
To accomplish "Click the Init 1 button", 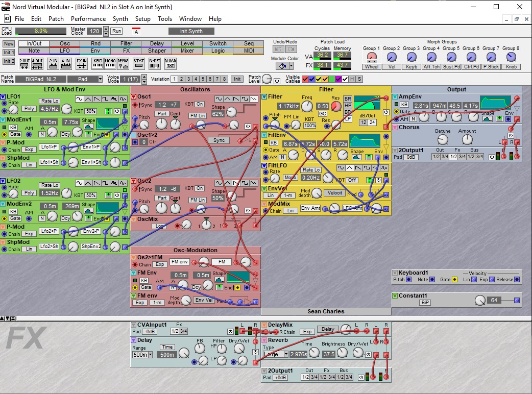I will click(x=9, y=53).
